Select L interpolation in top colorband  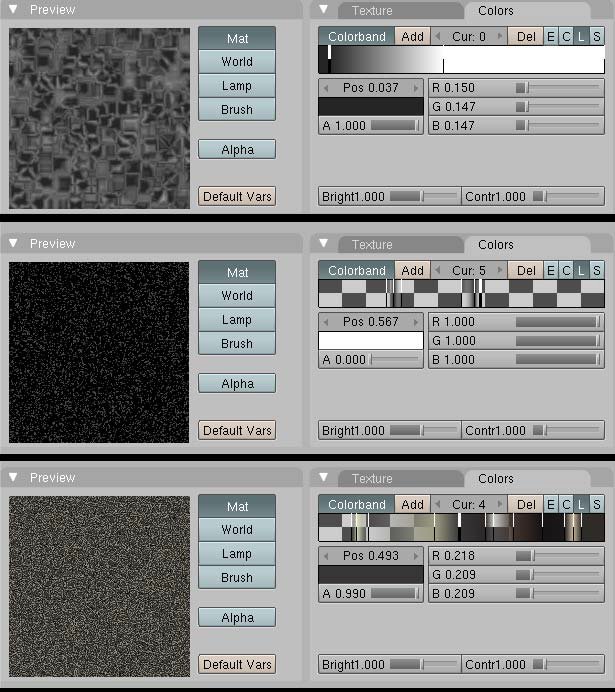tap(581, 37)
